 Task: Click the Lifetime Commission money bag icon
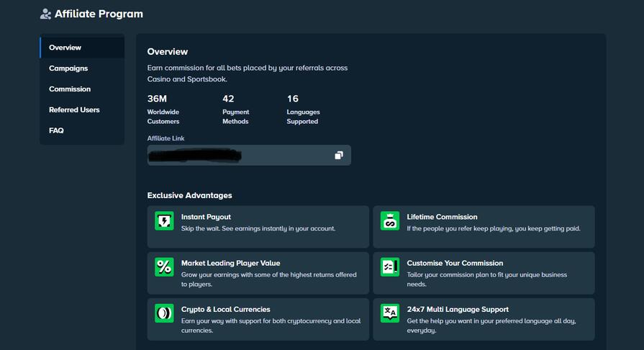click(x=390, y=221)
